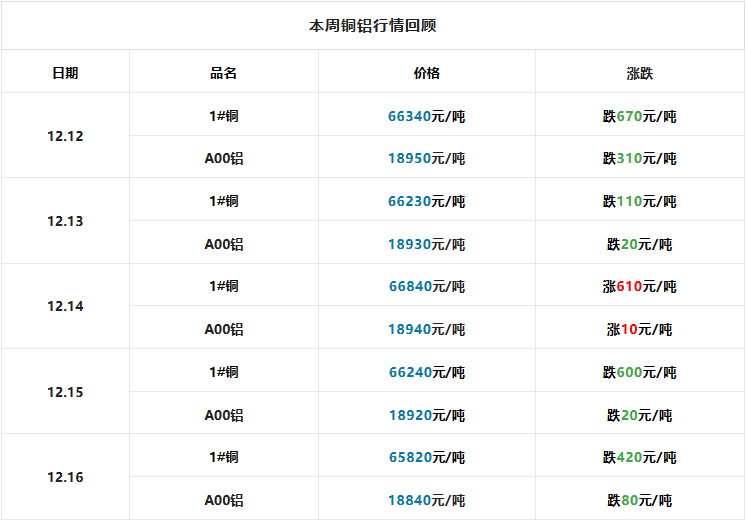This screenshot has height=521, width=746.
Task: Select the 日期 column header
Action: coord(65,73)
